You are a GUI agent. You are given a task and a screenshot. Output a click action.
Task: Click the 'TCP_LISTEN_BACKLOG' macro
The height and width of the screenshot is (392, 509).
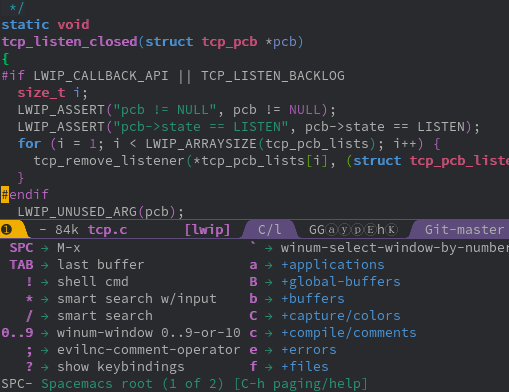pos(273,76)
